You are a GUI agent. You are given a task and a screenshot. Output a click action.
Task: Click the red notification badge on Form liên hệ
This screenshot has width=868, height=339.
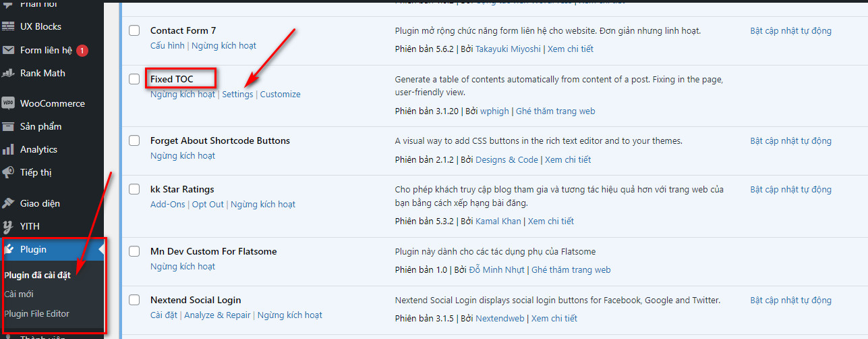click(82, 50)
